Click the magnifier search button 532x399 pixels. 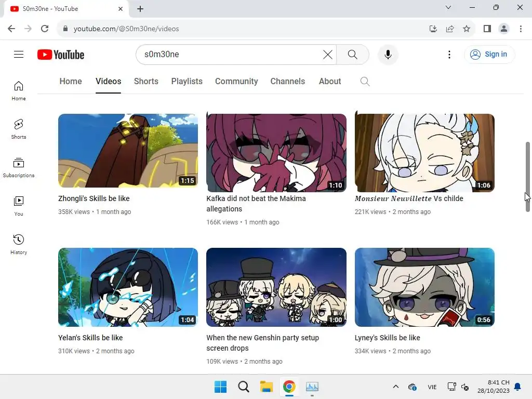[353, 54]
